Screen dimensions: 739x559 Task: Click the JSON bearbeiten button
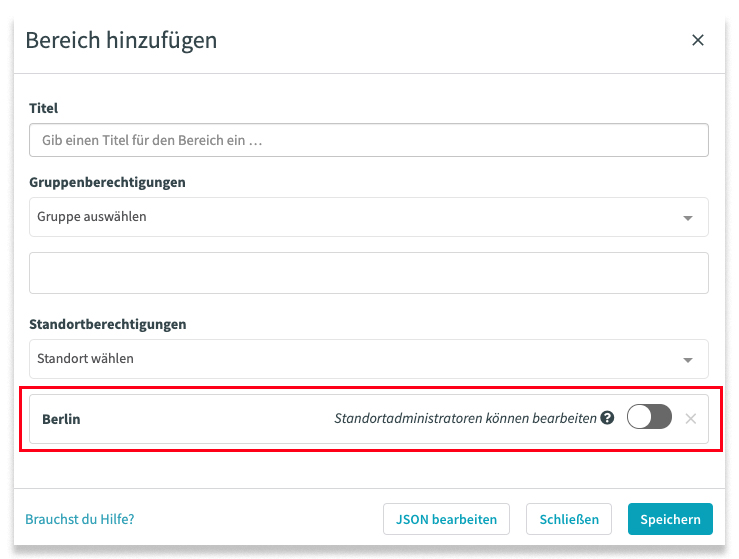tap(446, 519)
